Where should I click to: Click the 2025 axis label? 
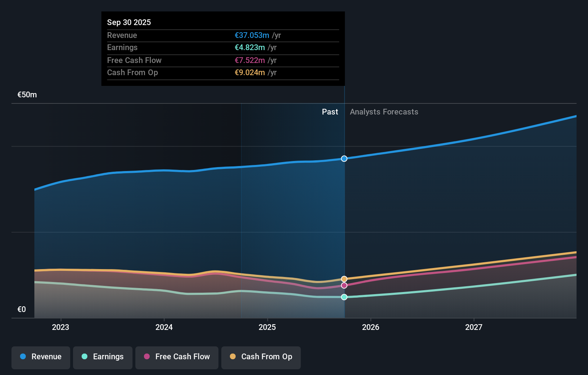pyautogui.click(x=268, y=327)
